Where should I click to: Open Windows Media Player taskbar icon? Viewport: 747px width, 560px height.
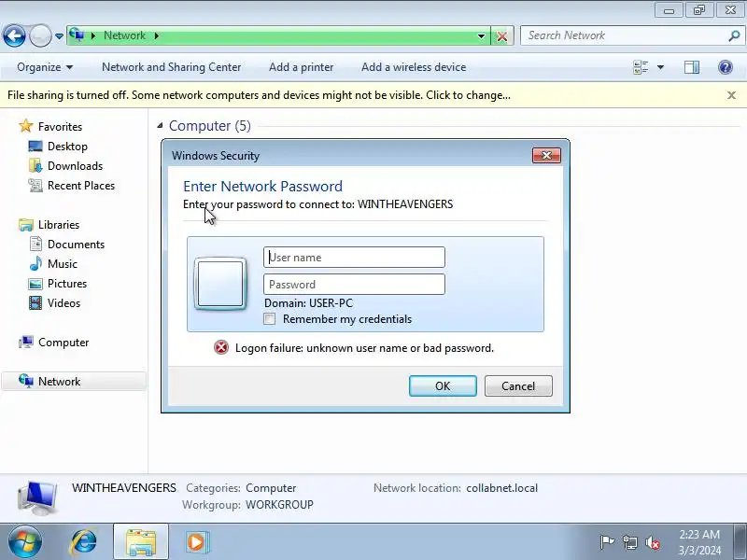coord(196,542)
